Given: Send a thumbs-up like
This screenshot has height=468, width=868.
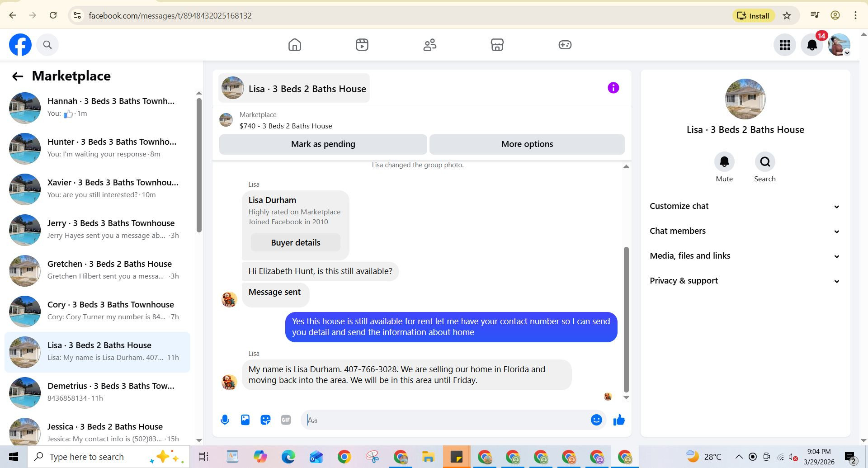Looking at the screenshot, I should pyautogui.click(x=619, y=420).
